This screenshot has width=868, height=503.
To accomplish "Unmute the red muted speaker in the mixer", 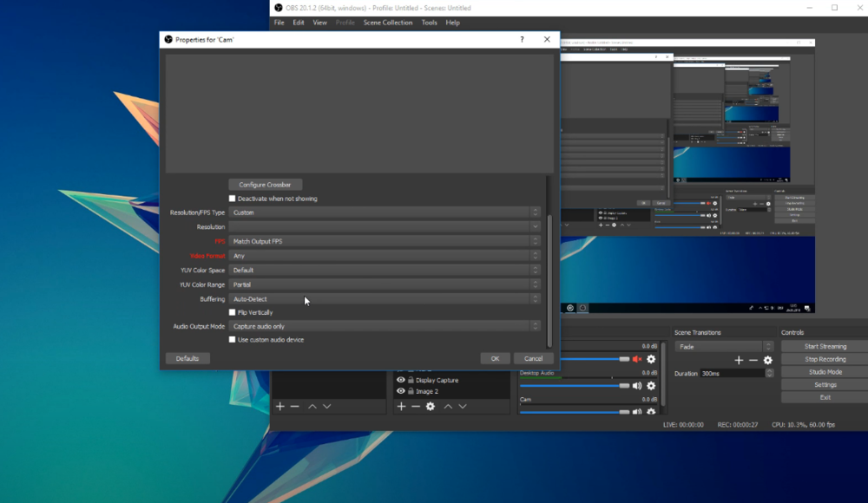I will click(x=637, y=359).
